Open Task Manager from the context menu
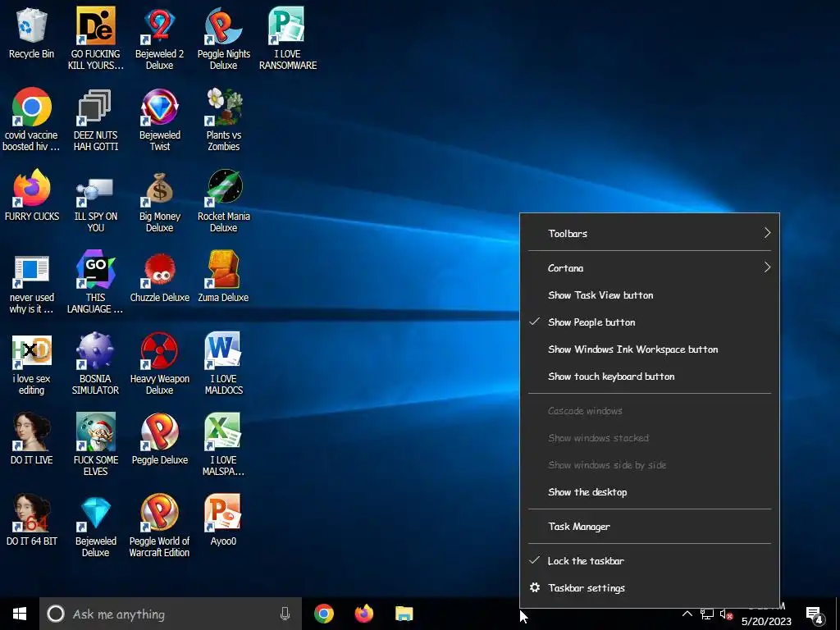 click(650, 527)
